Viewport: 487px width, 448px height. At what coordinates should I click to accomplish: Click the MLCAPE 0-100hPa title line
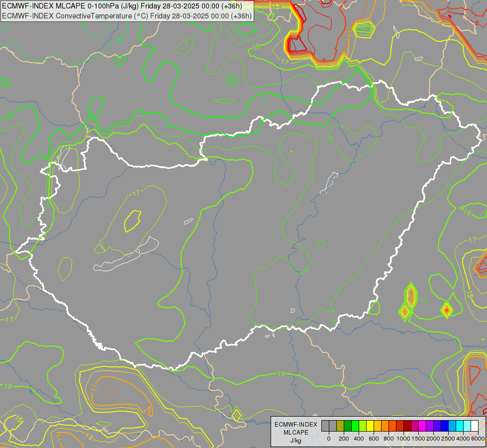pos(122,5)
